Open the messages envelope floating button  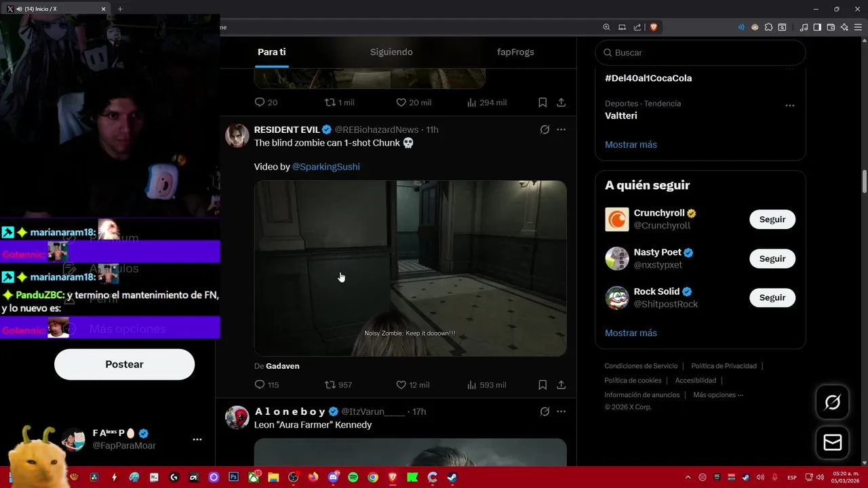click(832, 443)
